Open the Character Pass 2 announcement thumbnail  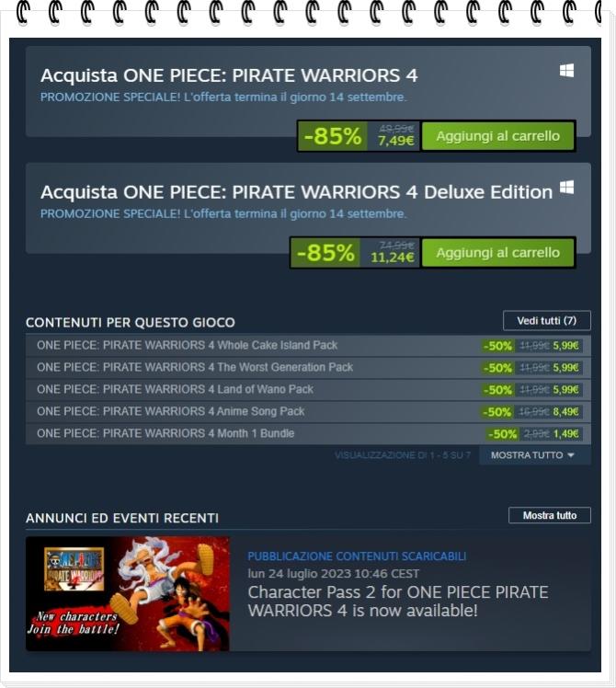click(x=127, y=593)
